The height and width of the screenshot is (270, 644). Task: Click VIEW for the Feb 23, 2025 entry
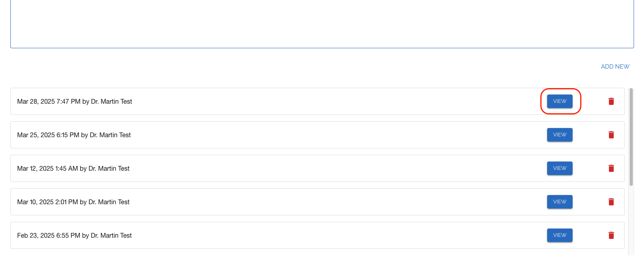(559, 235)
